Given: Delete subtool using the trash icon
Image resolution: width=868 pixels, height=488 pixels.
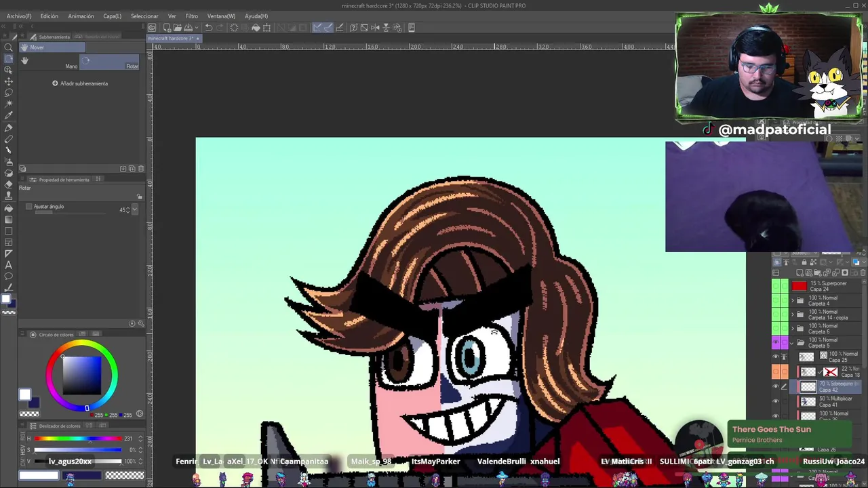Looking at the screenshot, I should coord(140,169).
